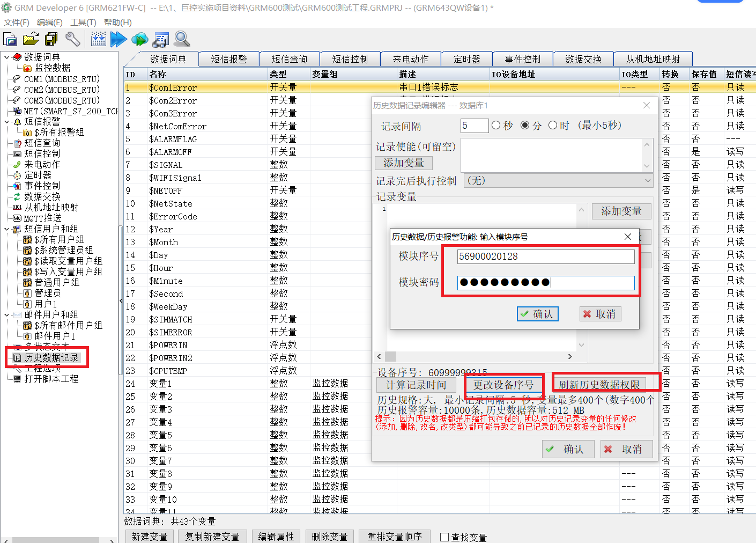Click 新建变量 button

[x=150, y=537]
